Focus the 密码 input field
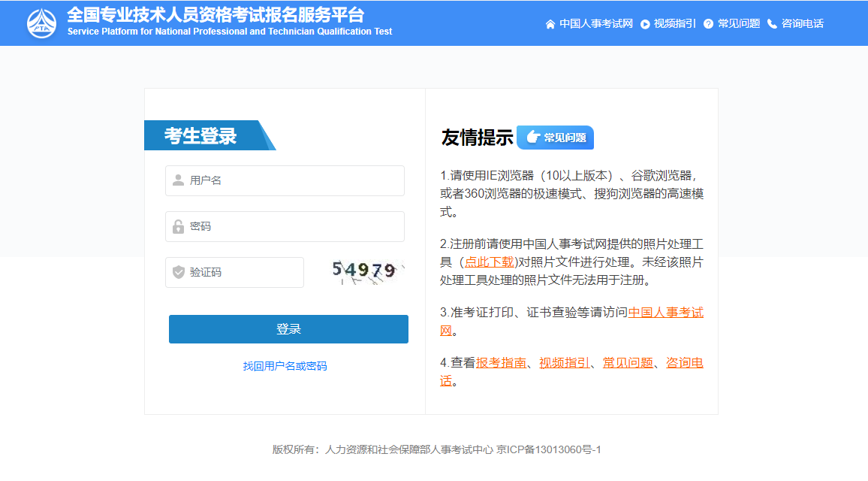This screenshot has height=481, width=868. pos(293,226)
